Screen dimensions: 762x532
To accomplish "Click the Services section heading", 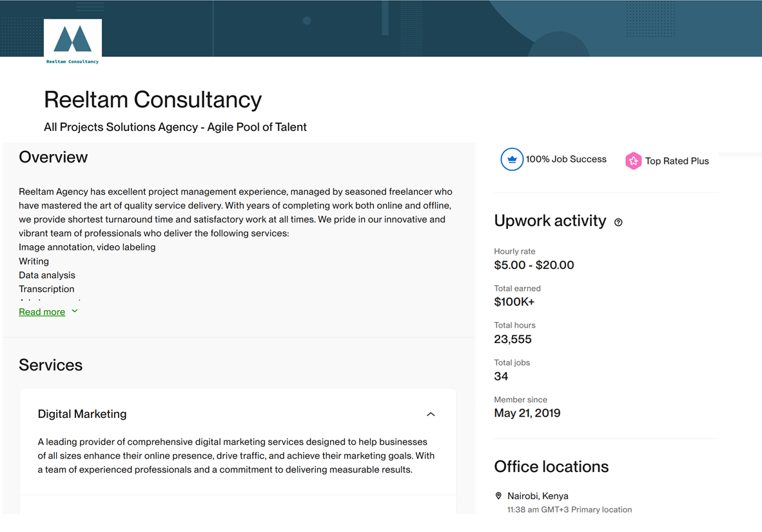I will click(51, 365).
